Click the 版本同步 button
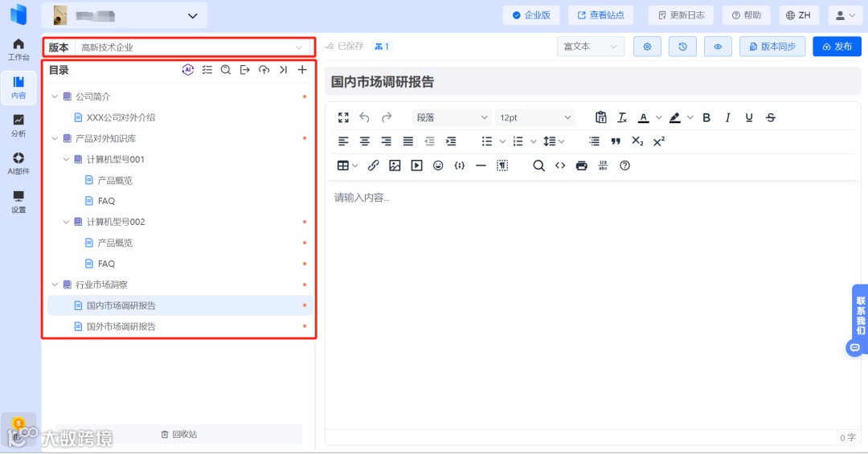Viewport: 868px width, 454px height. 772,47
